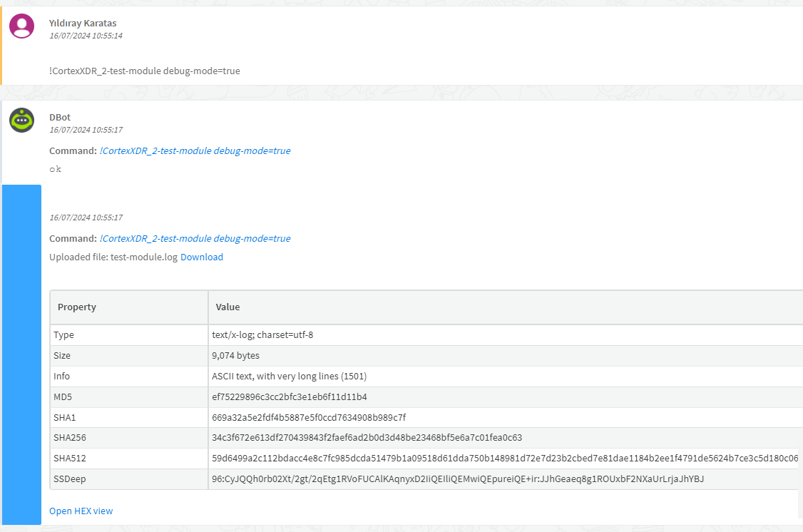Click the blue marker beside the DBot message
803x532 pixels.
[x=21, y=349]
